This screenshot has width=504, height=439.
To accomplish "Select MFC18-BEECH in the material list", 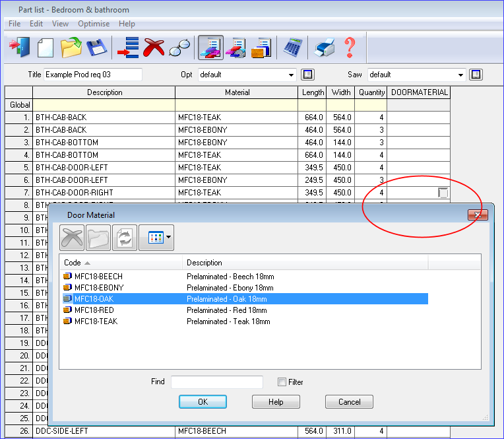I will click(x=98, y=276).
